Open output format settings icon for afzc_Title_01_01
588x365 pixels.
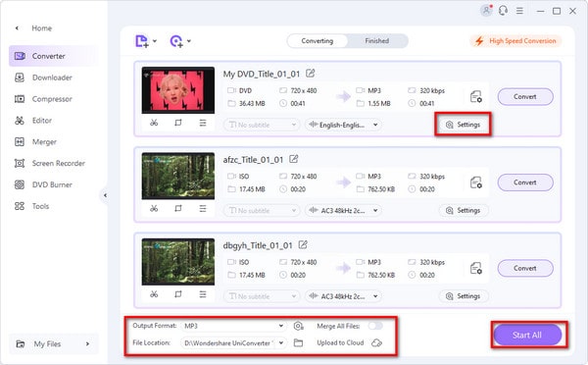click(x=476, y=182)
